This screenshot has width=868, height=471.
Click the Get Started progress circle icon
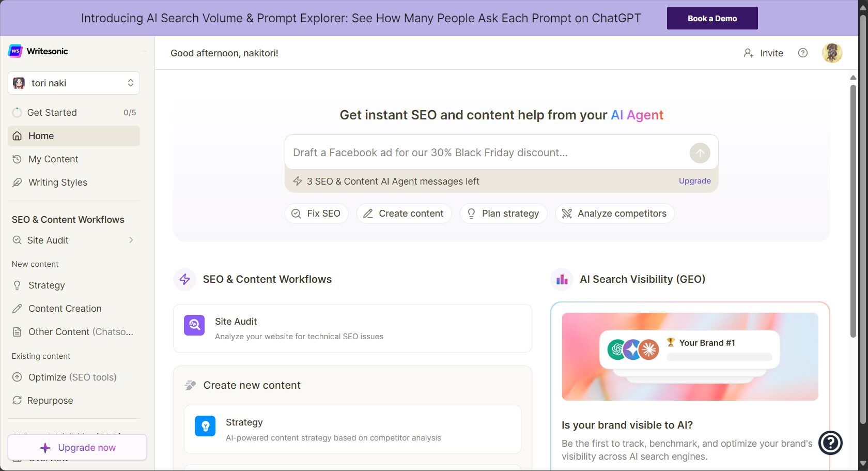pos(17,113)
